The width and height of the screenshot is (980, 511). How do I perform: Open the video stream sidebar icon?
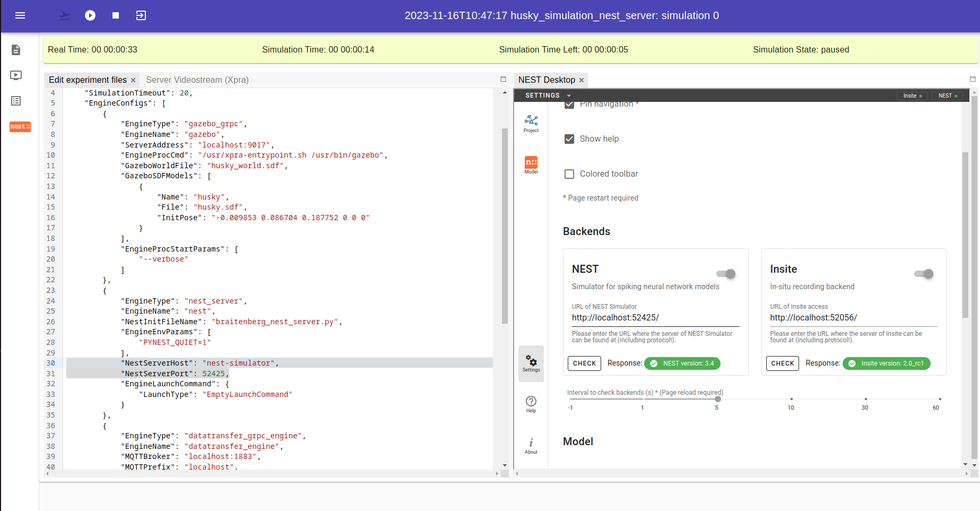pos(16,75)
